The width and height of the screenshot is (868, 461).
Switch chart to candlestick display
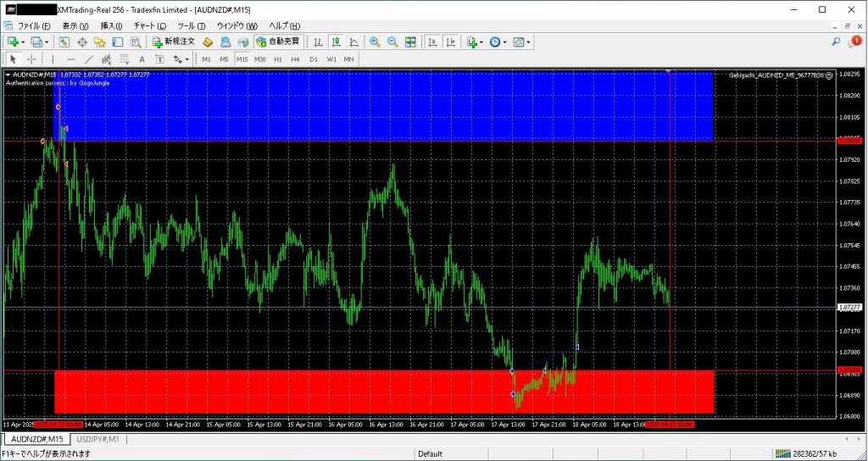337,42
